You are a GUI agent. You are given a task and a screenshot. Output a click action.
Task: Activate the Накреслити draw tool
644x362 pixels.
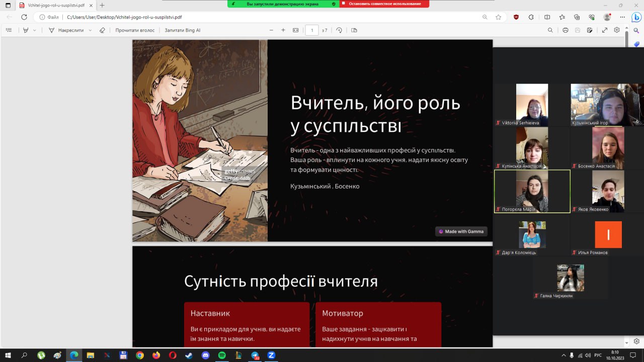point(66,30)
